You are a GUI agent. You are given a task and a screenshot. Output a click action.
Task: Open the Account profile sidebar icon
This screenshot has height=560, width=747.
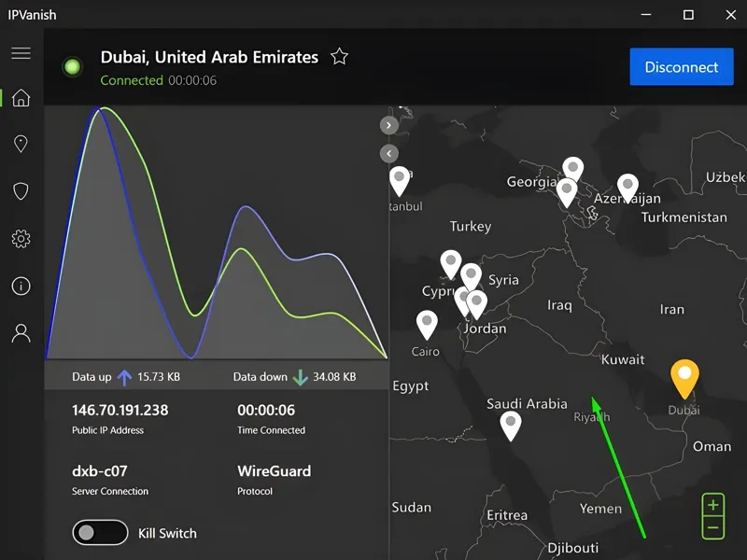point(21,333)
